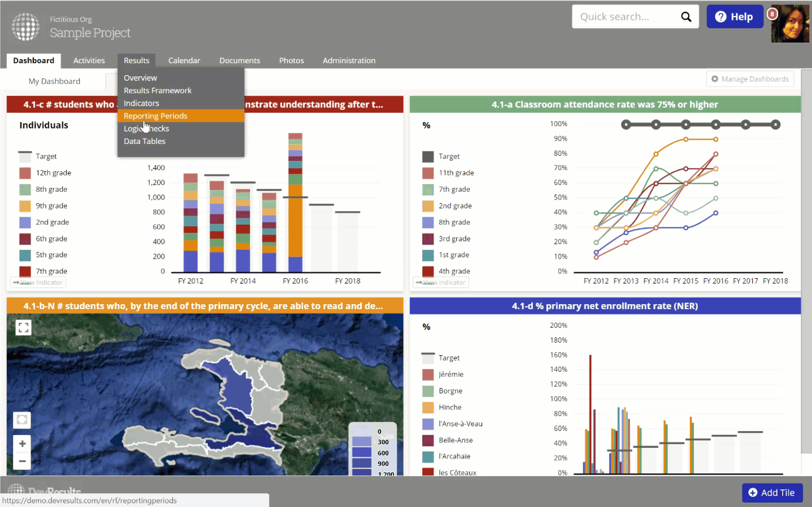
Task: Click the map extent box icon
Action: tap(22, 419)
